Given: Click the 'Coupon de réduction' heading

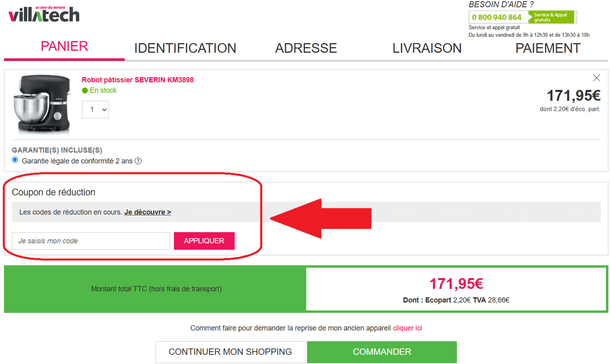Looking at the screenshot, I should coord(54,192).
